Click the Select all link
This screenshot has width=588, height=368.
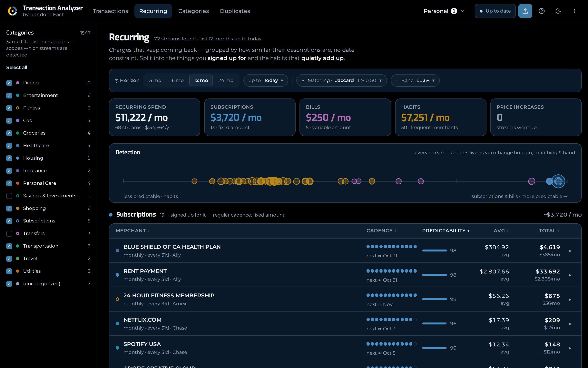coord(16,67)
